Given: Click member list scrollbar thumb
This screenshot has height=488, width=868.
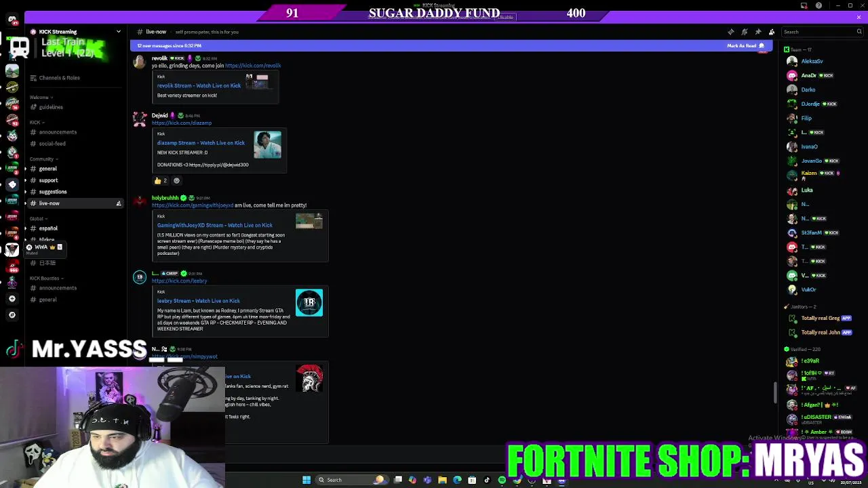Looking at the screenshot, I should point(776,393).
